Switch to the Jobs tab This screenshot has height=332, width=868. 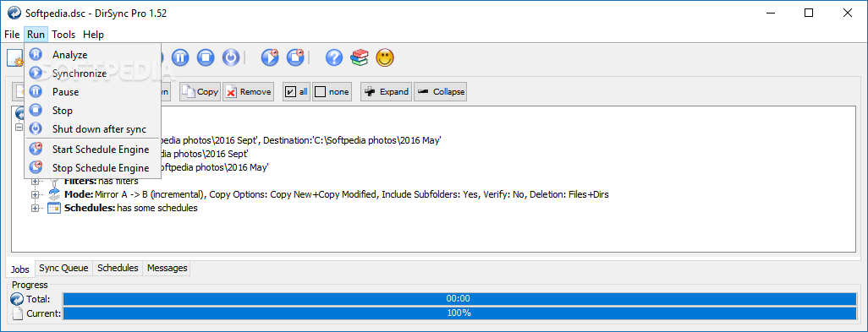(20, 269)
